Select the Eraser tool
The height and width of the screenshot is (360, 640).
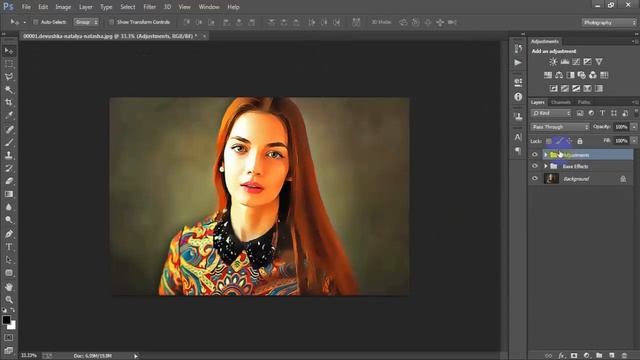[9, 181]
